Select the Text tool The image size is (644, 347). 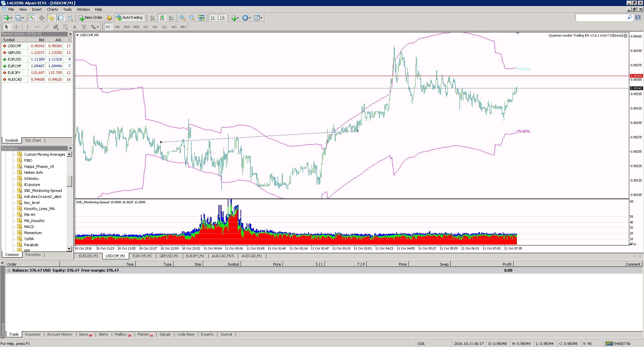click(x=74, y=27)
